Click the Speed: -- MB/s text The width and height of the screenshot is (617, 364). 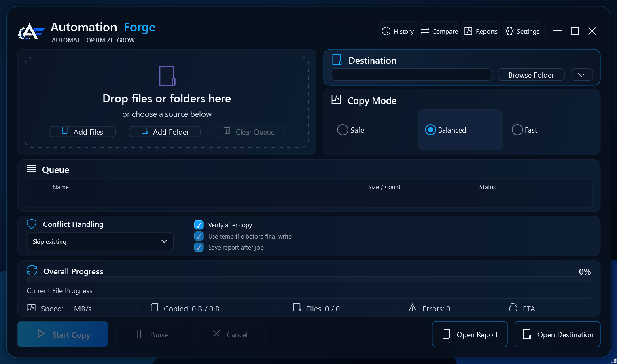point(66,309)
